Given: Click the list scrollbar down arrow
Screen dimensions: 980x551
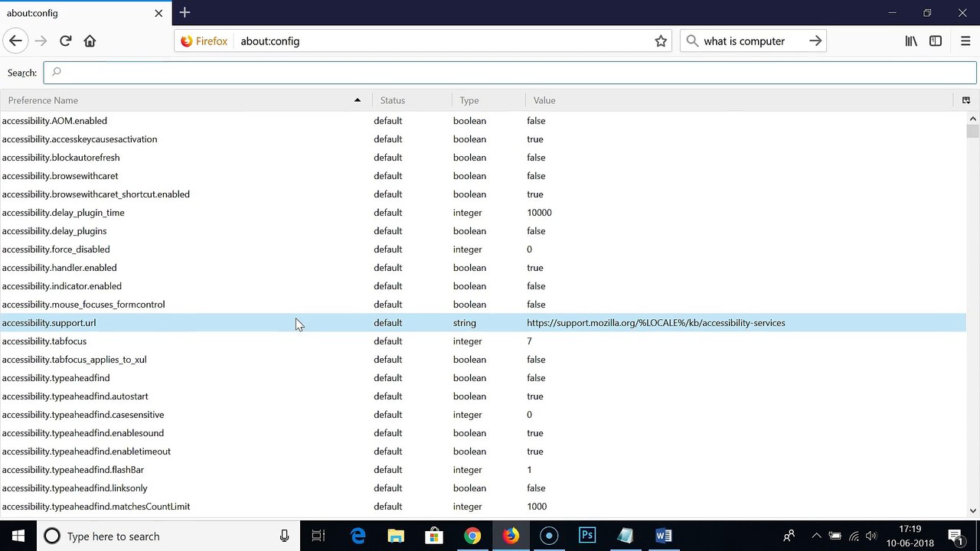Looking at the screenshot, I should click(973, 510).
